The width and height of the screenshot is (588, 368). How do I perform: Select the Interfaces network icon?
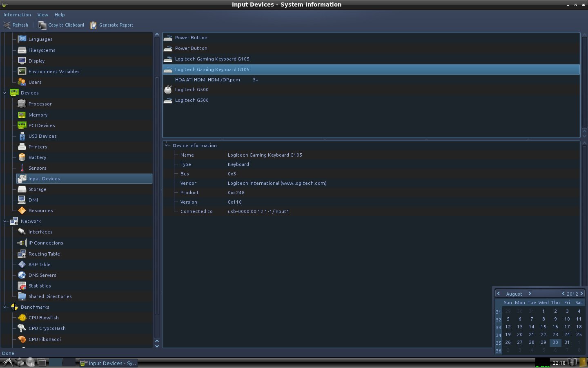pyautogui.click(x=22, y=232)
